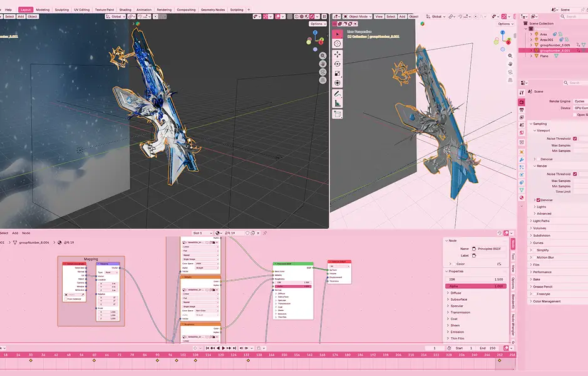Open the Options dropdown in left viewport
The height and width of the screenshot is (376, 588).
tap(317, 24)
